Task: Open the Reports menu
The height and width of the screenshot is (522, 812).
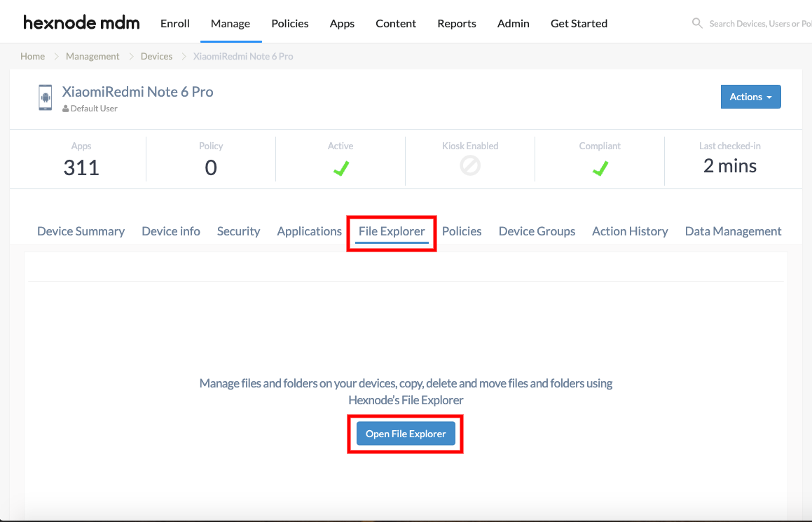Action: [x=457, y=23]
